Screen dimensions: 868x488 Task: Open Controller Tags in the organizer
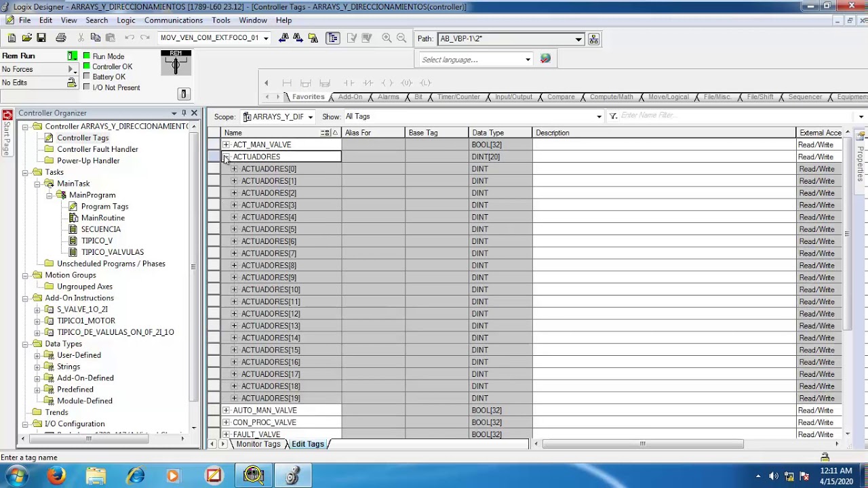click(x=83, y=138)
